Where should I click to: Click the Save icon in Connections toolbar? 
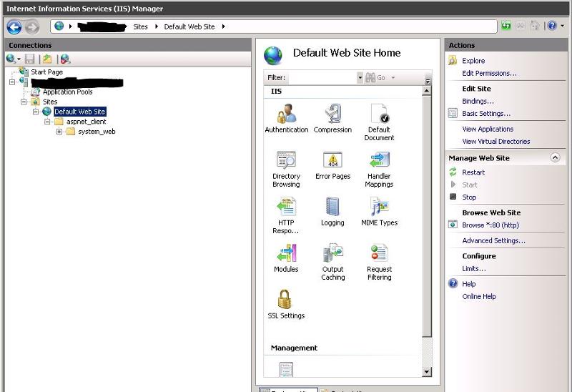(x=29, y=59)
